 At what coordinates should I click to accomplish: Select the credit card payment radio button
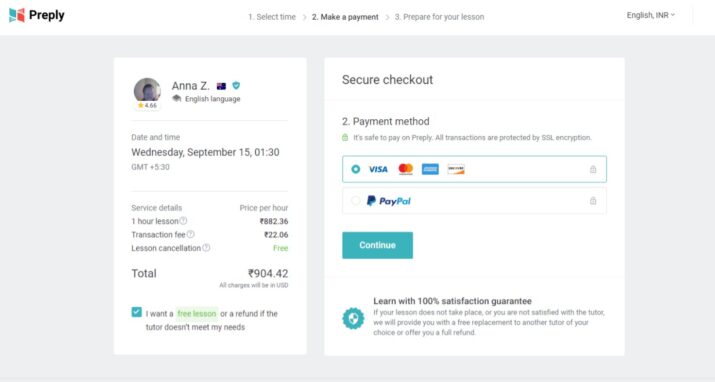[x=356, y=169]
